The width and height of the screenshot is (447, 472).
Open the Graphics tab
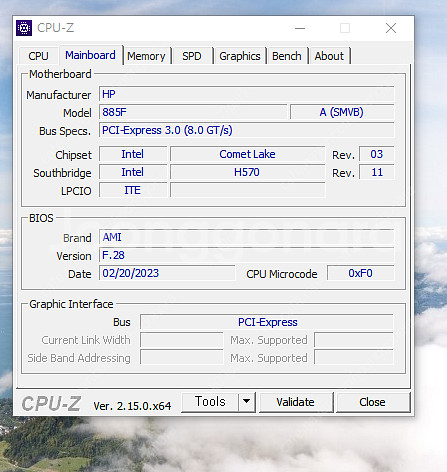pyautogui.click(x=240, y=56)
